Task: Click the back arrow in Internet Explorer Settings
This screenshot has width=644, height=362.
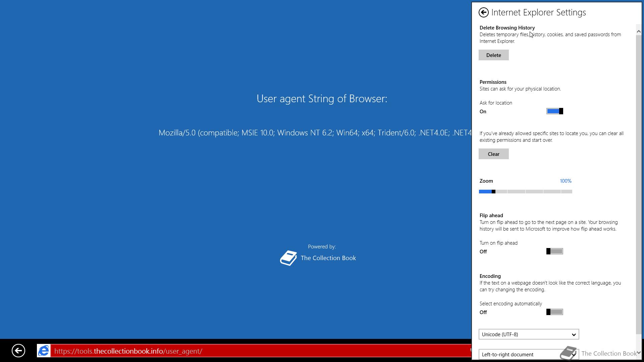Action: (483, 12)
